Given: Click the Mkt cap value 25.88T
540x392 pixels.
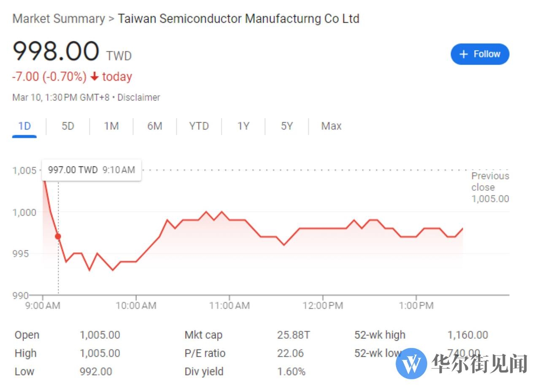Looking at the screenshot, I should 294,335.
